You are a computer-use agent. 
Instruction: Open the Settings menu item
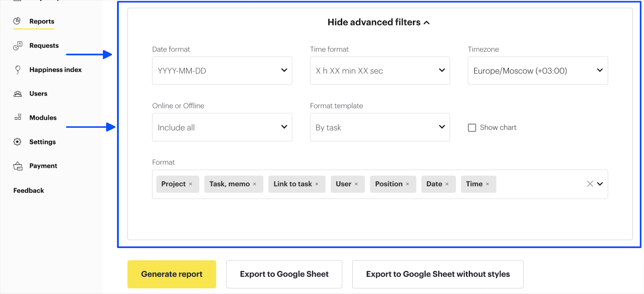coord(43,142)
